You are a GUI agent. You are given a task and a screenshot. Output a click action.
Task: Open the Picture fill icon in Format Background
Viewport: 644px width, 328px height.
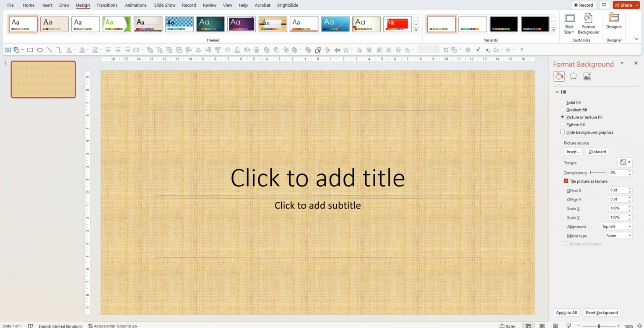click(x=587, y=76)
